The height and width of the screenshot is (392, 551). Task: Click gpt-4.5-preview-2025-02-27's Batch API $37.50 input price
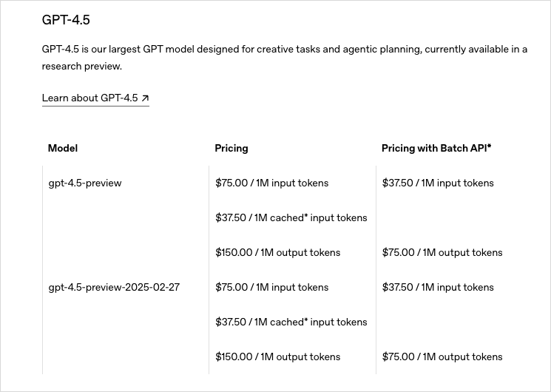point(438,288)
